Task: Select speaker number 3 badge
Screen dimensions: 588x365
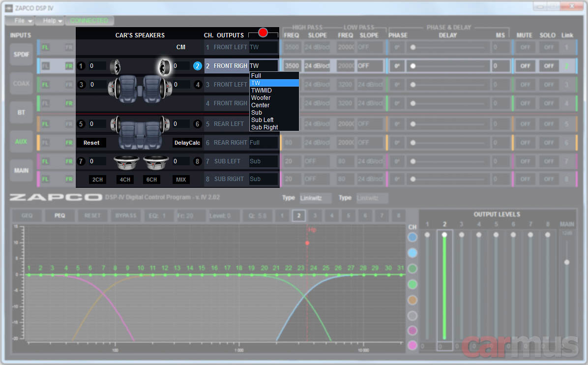Action: tap(81, 85)
